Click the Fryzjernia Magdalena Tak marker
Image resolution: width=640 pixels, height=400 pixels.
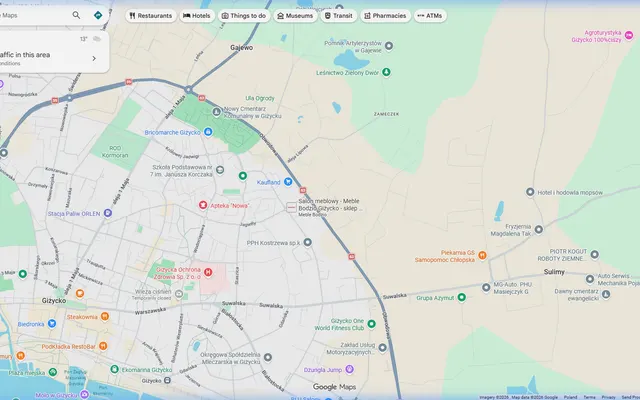click(539, 229)
